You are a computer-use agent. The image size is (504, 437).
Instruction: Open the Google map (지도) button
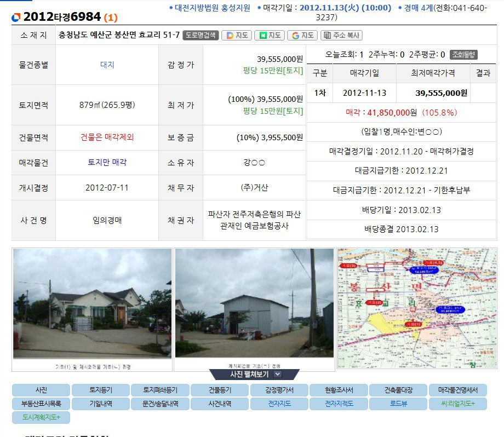(x=302, y=35)
